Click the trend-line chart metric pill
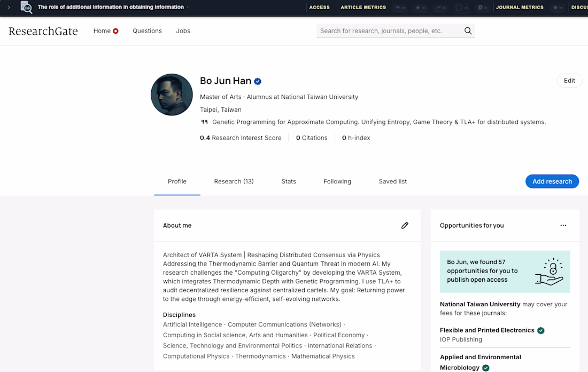This screenshot has height=372, width=588. [440, 7]
